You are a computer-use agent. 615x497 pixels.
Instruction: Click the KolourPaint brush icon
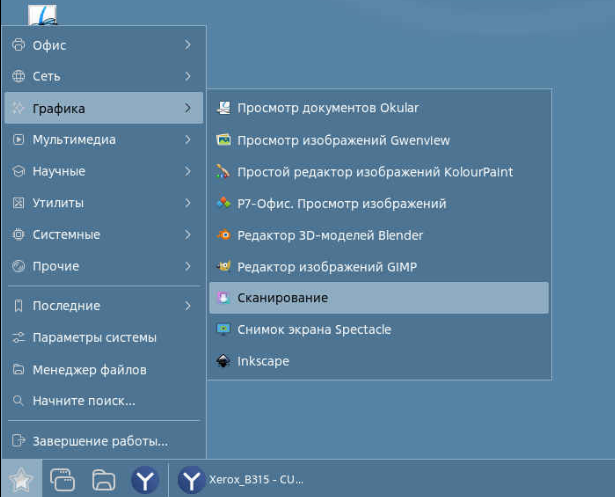223,172
